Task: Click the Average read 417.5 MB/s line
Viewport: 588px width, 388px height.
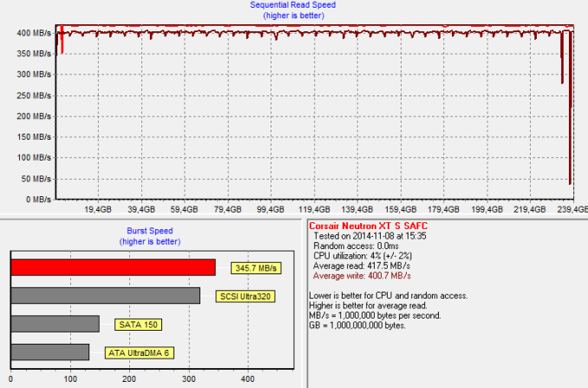Action: tap(363, 266)
